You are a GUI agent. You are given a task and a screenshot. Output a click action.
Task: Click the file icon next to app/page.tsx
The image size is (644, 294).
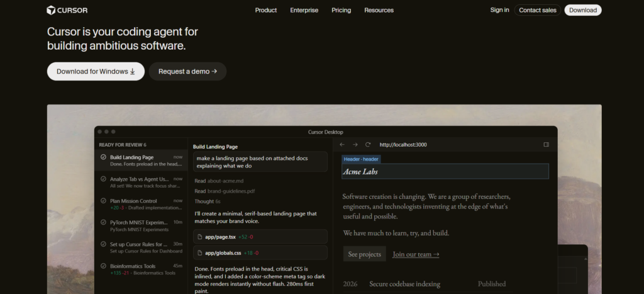click(200, 237)
